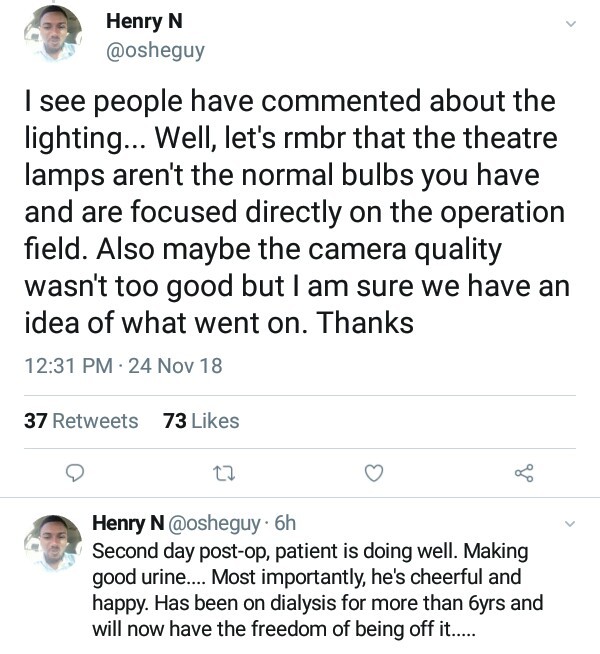Open the avatar beside the post-op reply

point(52,545)
